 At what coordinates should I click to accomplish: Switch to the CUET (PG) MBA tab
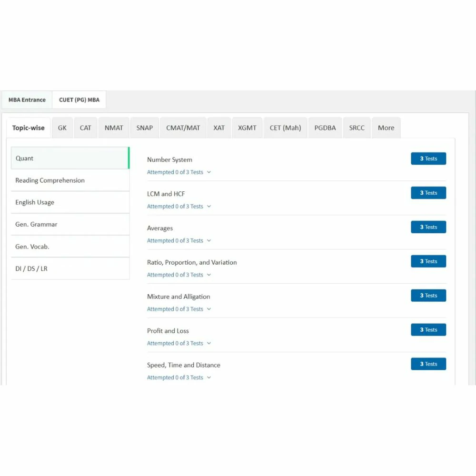click(79, 99)
